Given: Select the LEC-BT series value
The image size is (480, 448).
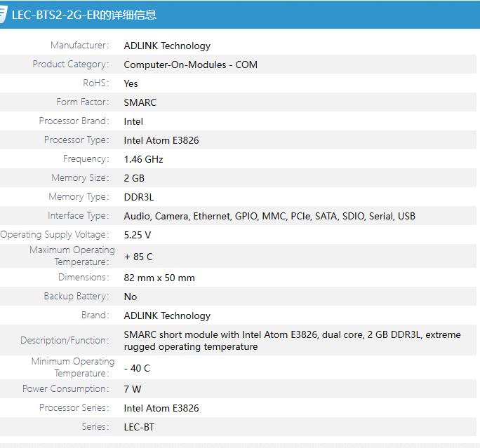Looking at the screenshot, I should (139, 427).
